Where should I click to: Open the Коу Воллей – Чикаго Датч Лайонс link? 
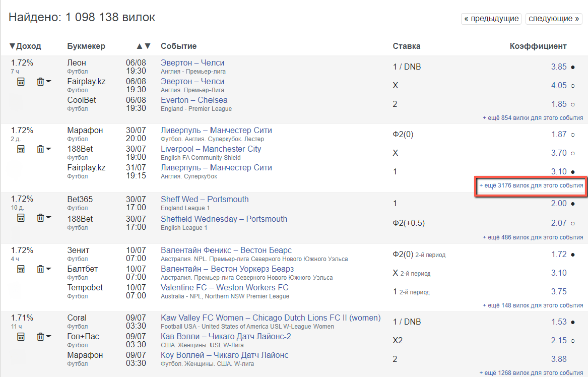click(x=225, y=355)
